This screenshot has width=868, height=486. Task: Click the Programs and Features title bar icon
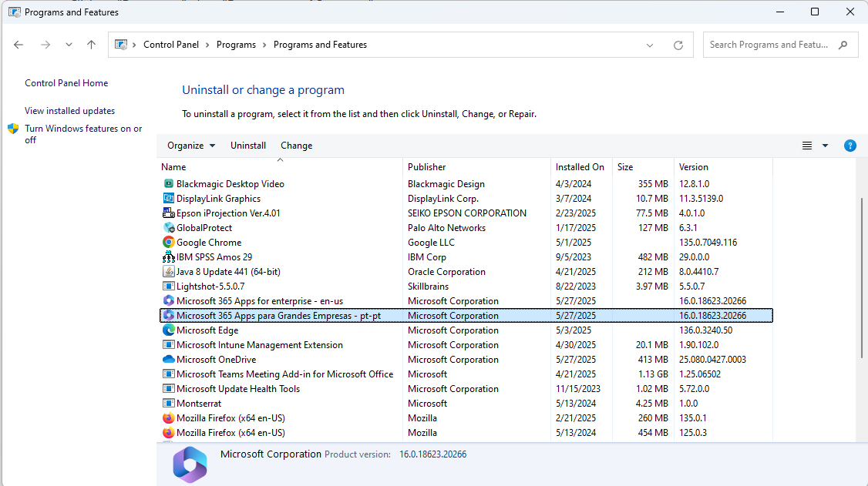(15, 12)
